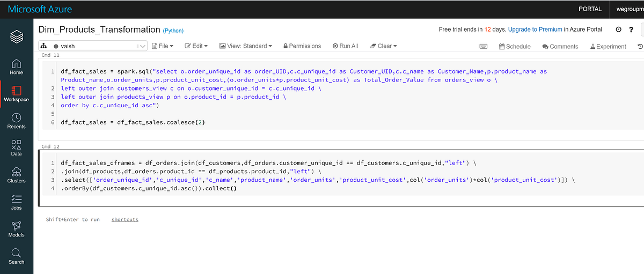Open the Home sidebar icon
The image size is (644, 274).
click(x=16, y=66)
